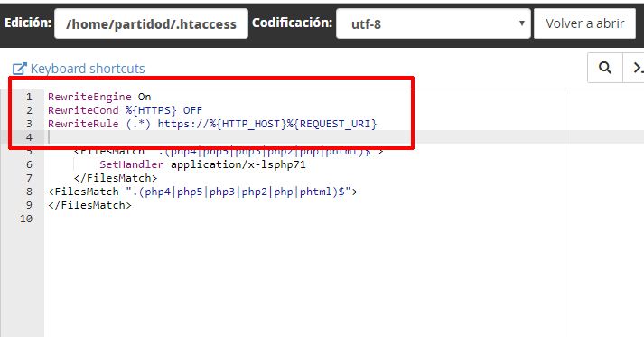Click the indented </FilesMatch> on line 7
644x337 pixels.
click(x=116, y=178)
